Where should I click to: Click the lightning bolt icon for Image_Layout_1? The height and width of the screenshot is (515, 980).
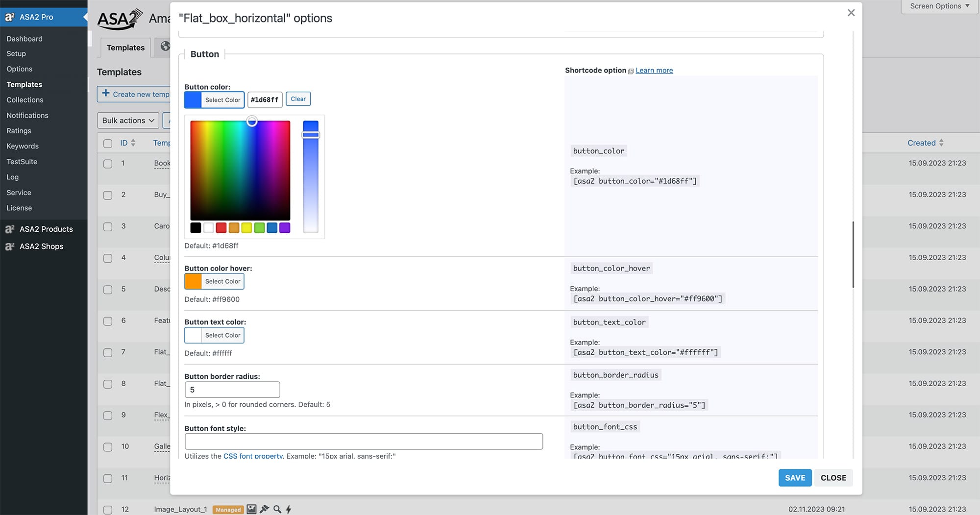click(289, 509)
